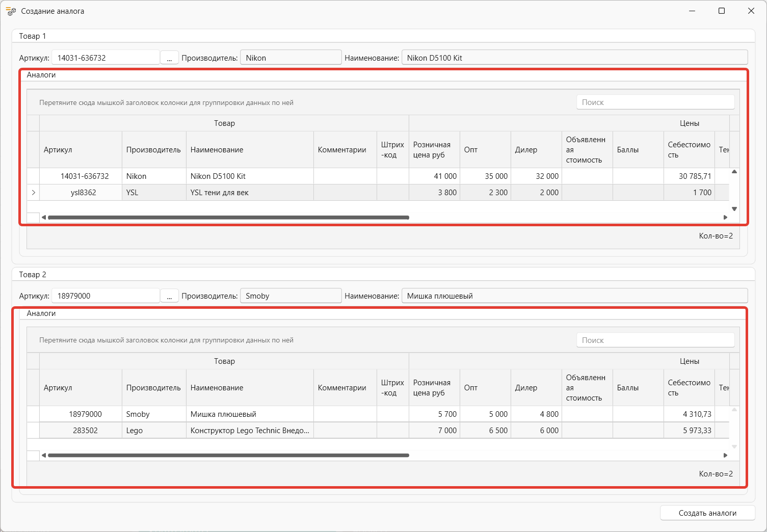The height and width of the screenshot is (532, 767).
Task: Click right scroll arrow in Товар 2 grid
Action: point(725,455)
